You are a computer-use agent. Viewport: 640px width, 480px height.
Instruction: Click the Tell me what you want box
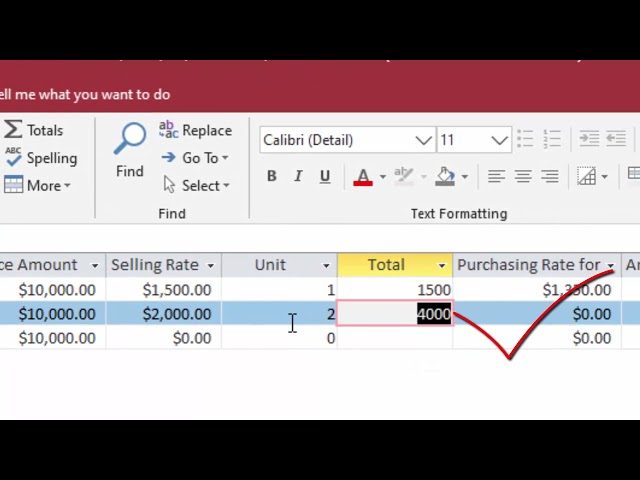pos(85,95)
